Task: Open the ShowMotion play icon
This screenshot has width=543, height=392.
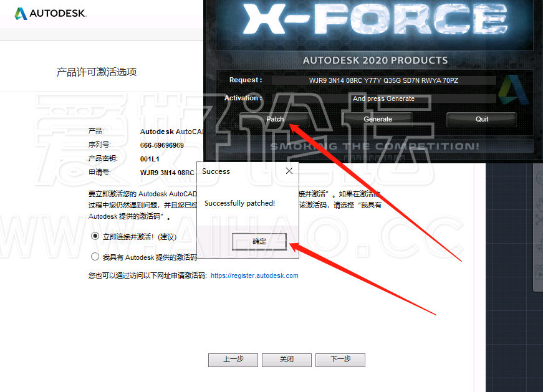Action: [x=539, y=275]
